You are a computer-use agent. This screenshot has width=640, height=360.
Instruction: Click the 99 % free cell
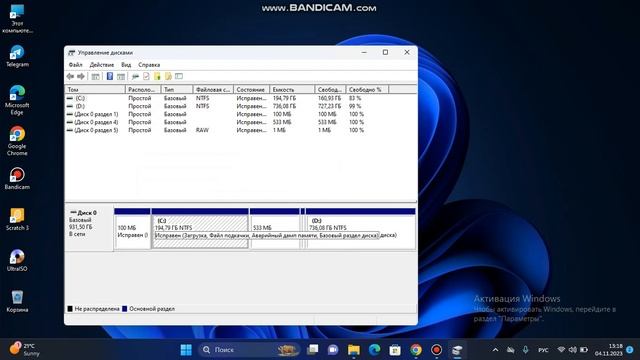click(355, 106)
